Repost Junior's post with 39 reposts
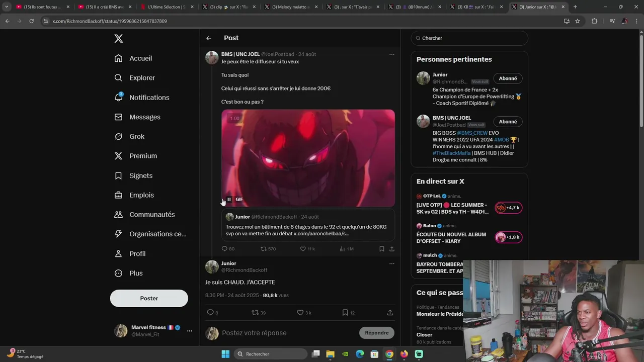644x362 pixels. (x=259, y=313)
